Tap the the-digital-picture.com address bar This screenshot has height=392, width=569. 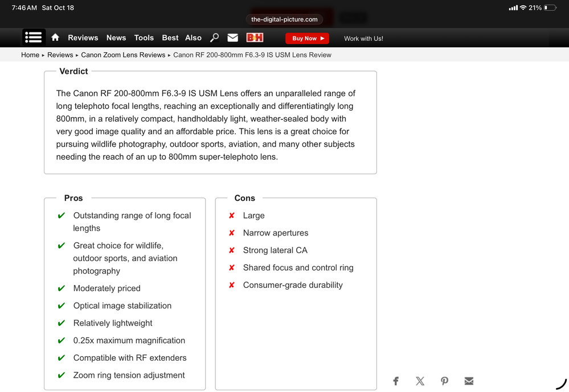284,19
